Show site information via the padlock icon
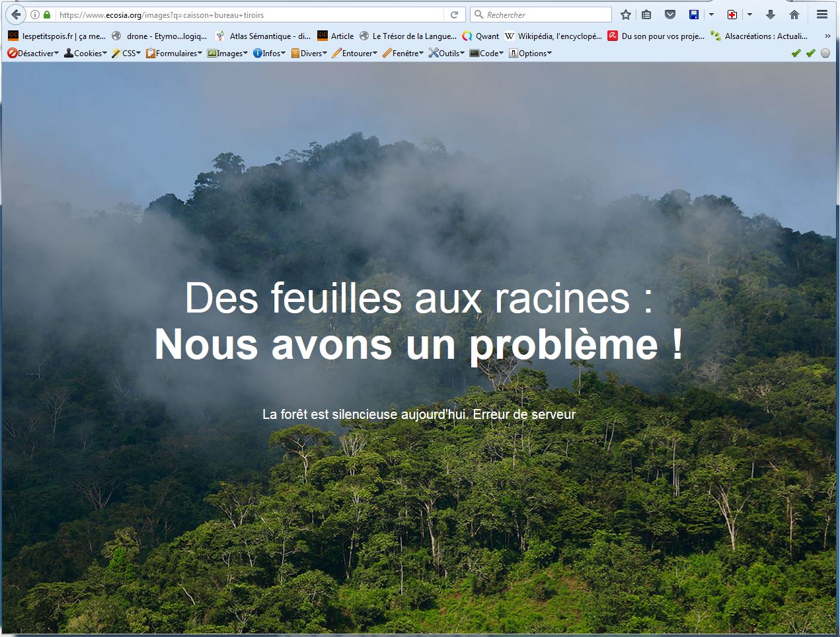Image resolution: width=840 pixels, height=637 pixels. (x=47, y=15)
